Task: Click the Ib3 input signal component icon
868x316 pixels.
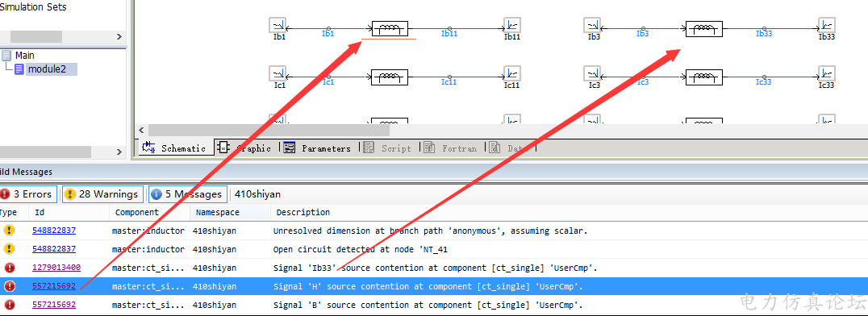Action: click(592, 25)
